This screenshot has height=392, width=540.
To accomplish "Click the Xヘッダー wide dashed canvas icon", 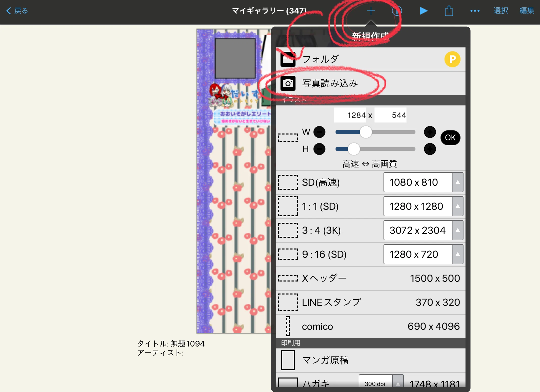I will tap(288, 278).
